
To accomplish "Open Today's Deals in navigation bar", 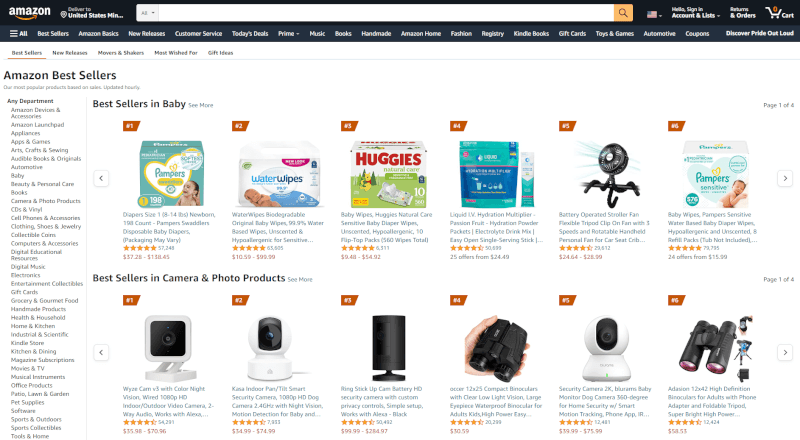I will point(249,34).
